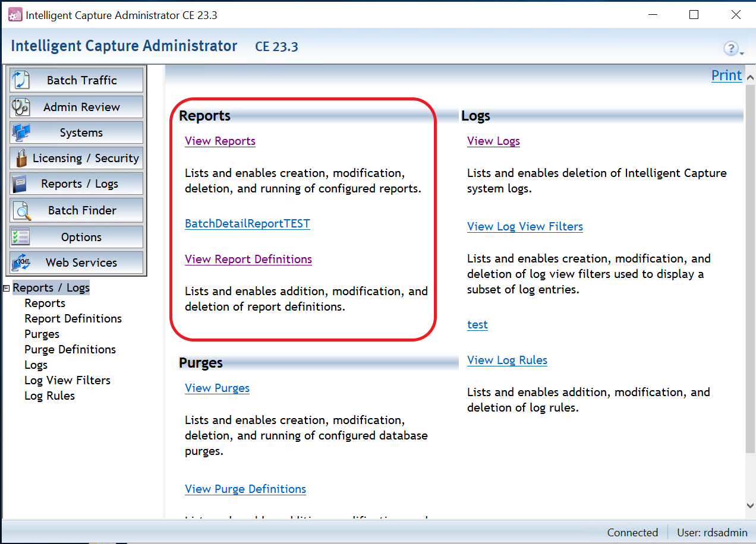Viewport: 756px width, 544px height.
Task: Click the app icon in title bar
Action: pos(15,15)
